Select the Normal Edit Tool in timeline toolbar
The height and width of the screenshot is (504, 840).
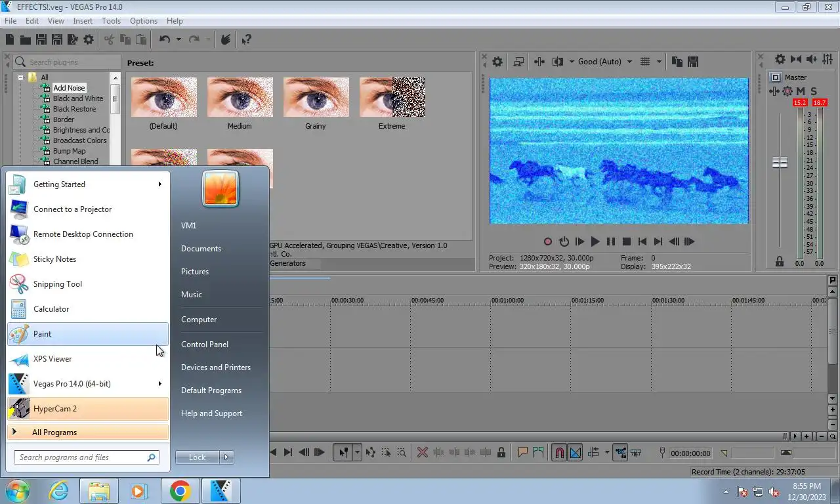(x=343, y=452)
